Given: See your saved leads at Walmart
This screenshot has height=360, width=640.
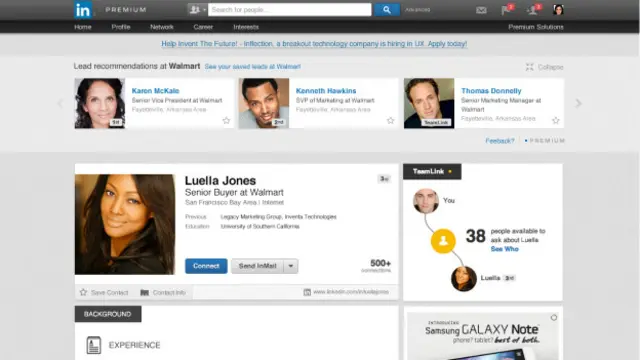Looking at the screenshot, I should pos(253,67).
